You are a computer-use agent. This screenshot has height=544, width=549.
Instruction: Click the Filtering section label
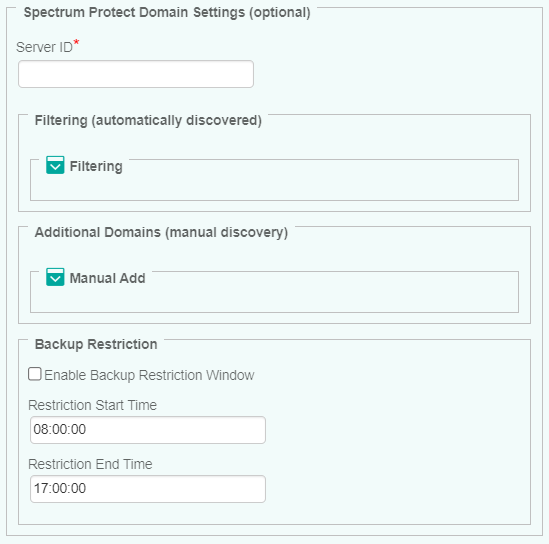point(96,166)
